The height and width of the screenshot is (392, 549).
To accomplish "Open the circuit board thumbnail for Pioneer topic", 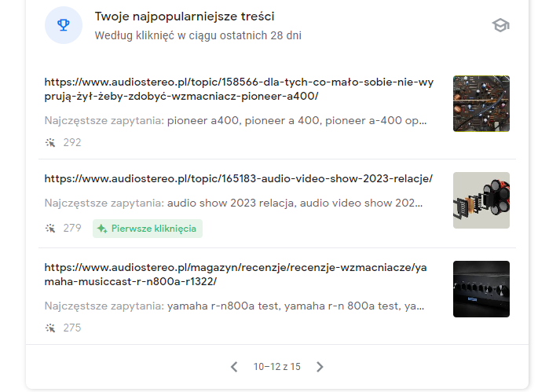I will (x=481, y=104).
